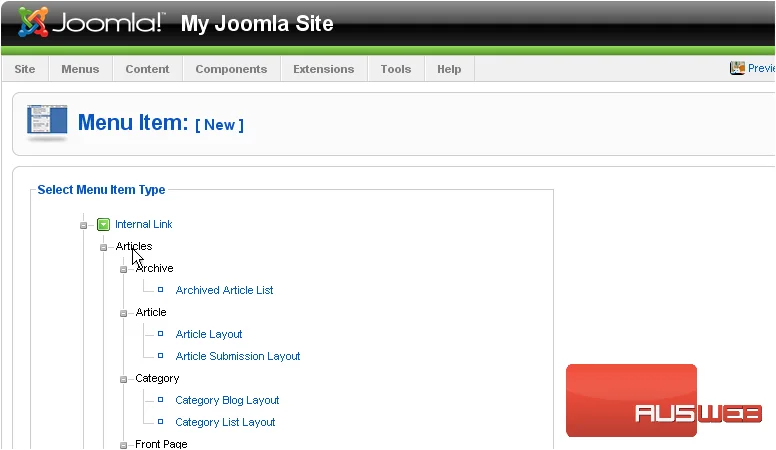Image resolution: width=776 pixels, height=450 pixels.
Task: Collapse the Articles tree node
Action: (x=103, y=248)
